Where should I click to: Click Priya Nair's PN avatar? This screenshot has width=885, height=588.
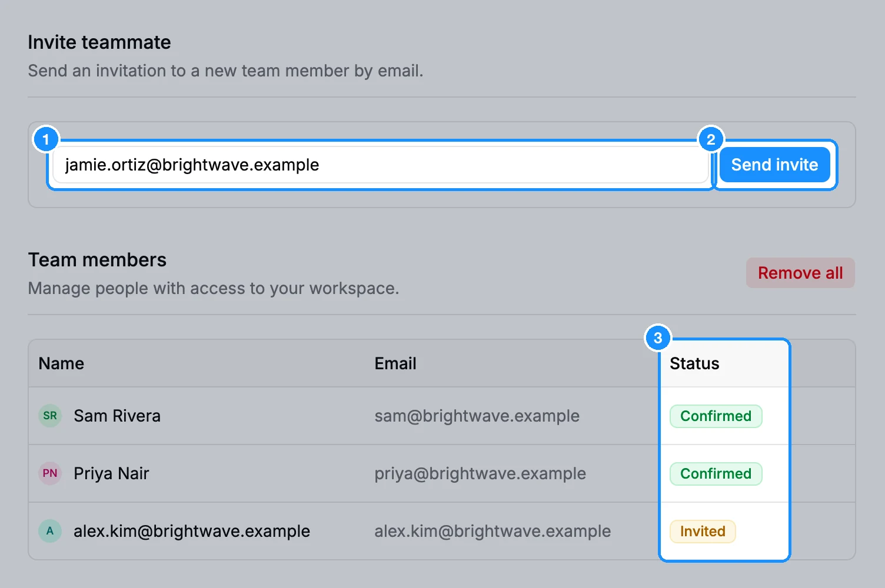tap(50, 473)
